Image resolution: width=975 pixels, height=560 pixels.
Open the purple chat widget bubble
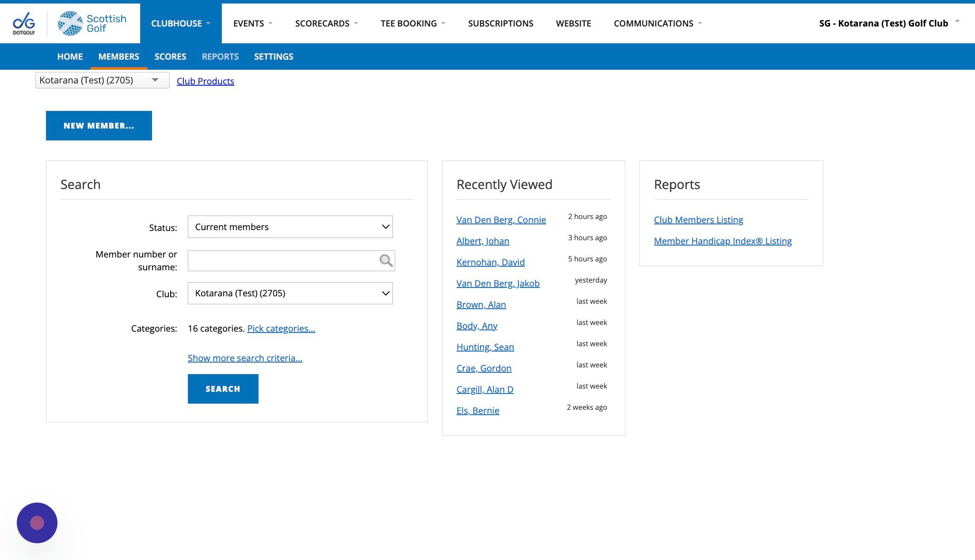(37, 523)
